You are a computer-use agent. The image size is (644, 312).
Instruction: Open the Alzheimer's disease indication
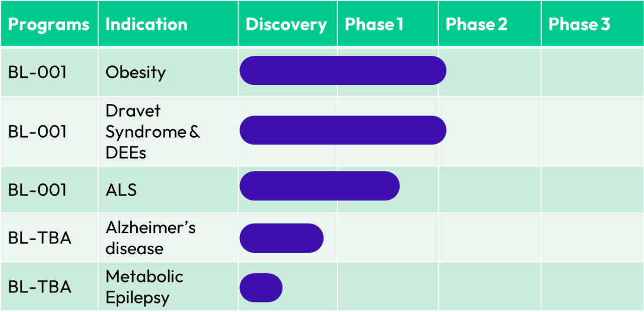point(150,238)
